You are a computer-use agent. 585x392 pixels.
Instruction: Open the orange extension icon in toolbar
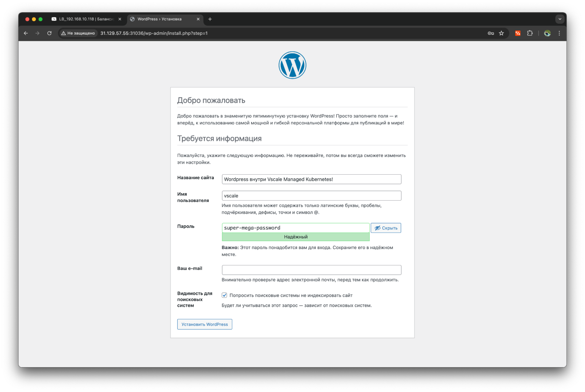point(518,33)
